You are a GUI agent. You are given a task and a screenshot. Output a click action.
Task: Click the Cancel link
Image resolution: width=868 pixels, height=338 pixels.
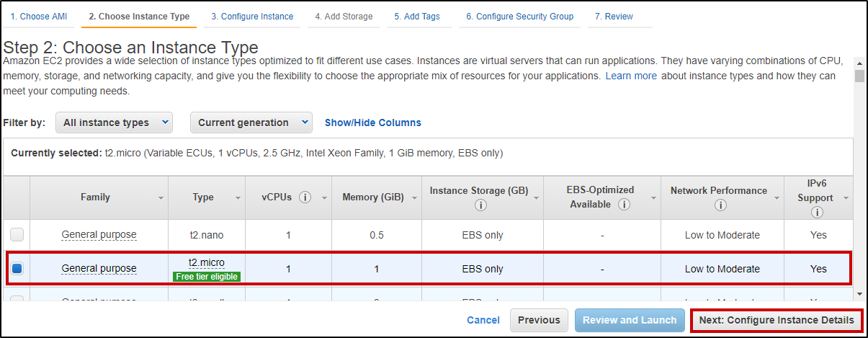point(483,320)
